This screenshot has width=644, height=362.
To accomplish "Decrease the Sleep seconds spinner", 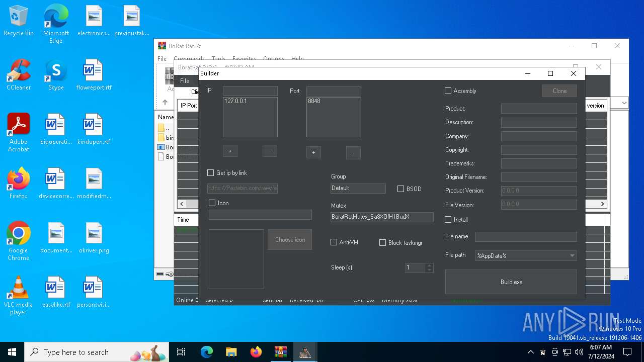I will click(429, 270).
